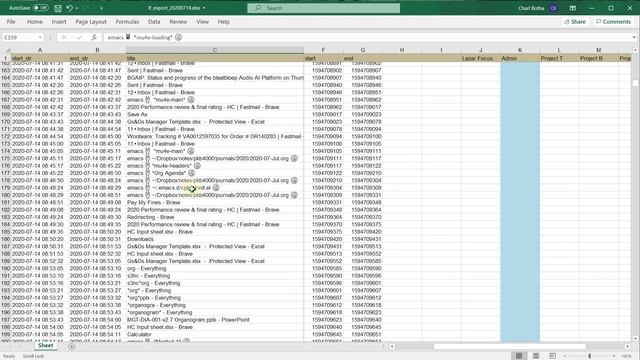Click the zoom in plus button
Image resolution: width=640 pixels, height=360 pixels.
coord(613,356)
